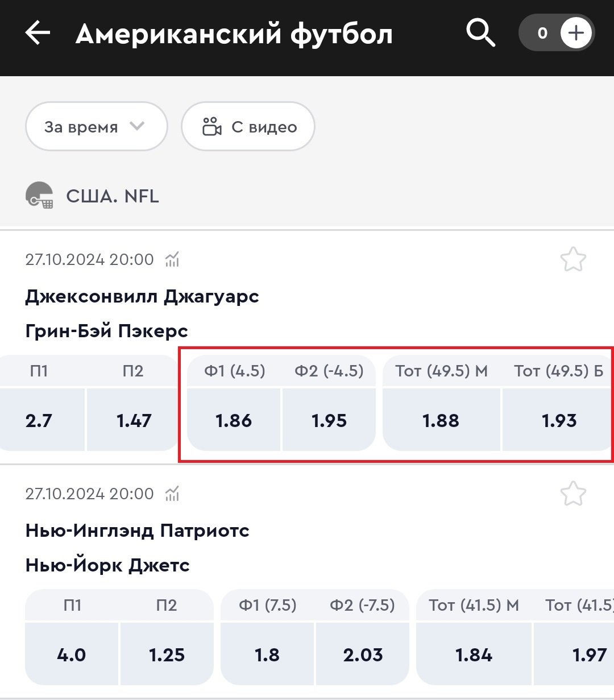Tap the back arrow in header

[x=38, y=34]
